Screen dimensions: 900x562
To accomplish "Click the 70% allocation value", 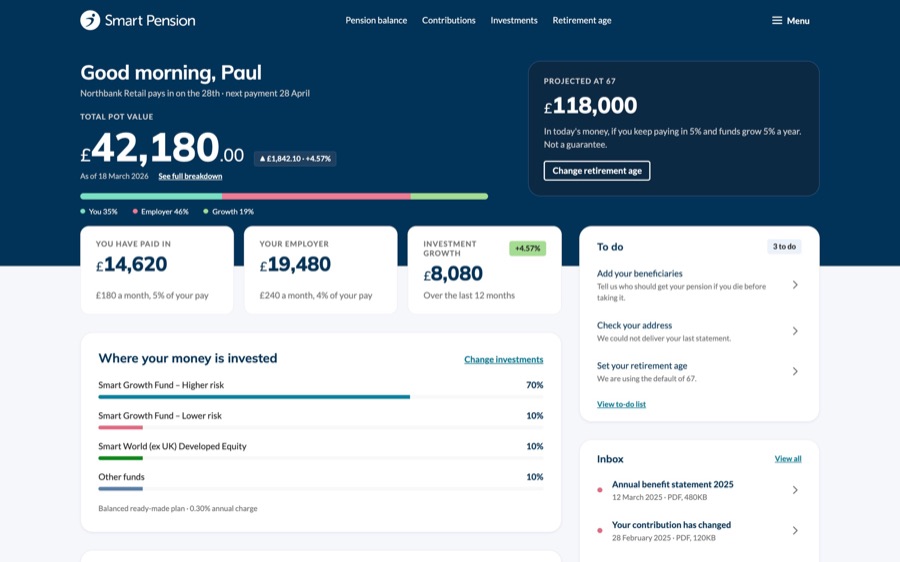I will point(534,385).
